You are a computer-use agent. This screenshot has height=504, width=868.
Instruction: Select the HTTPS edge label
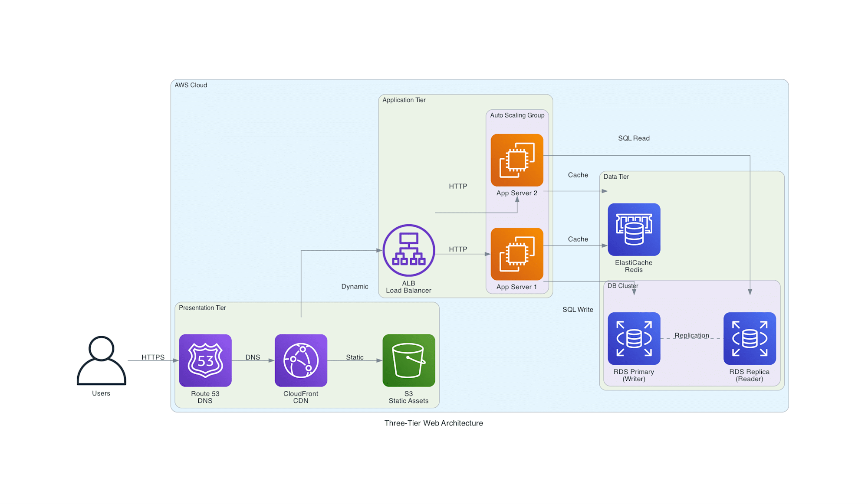[153, 357]
